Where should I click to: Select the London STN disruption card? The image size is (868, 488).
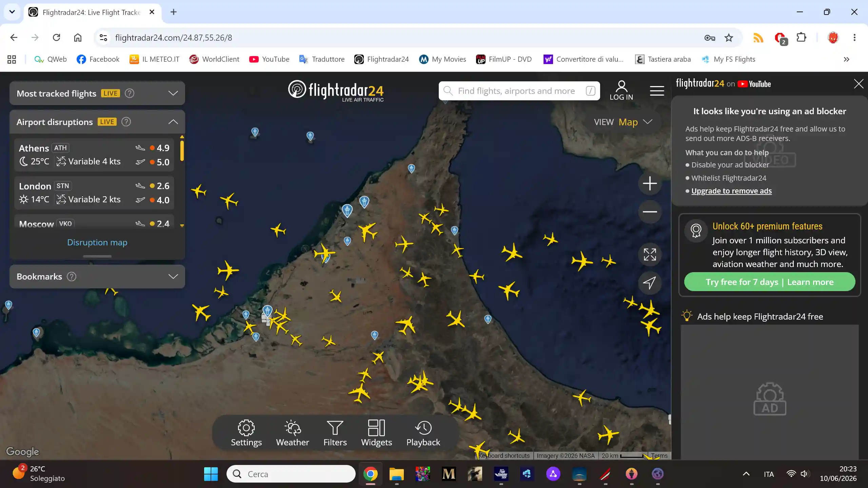tap(94, 192)
